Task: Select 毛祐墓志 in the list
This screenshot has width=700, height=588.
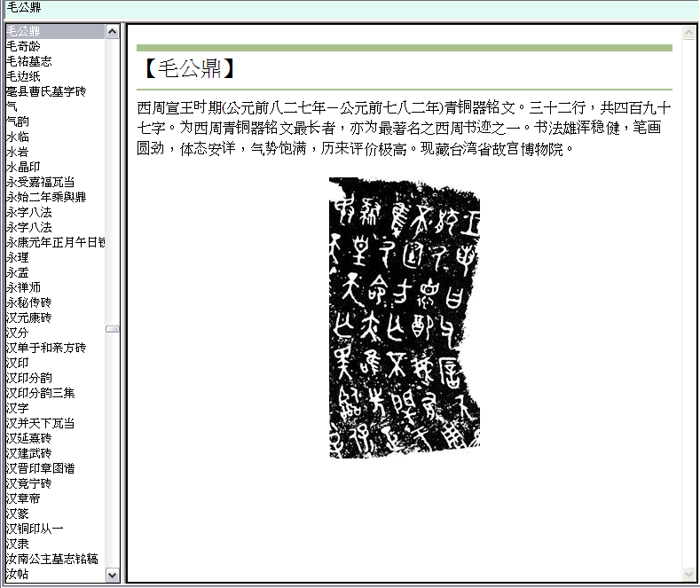Action: (x=29, y=61)
